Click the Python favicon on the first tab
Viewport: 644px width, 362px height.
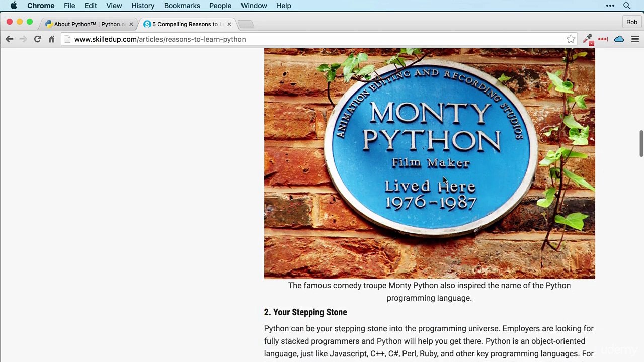[49, 24]
